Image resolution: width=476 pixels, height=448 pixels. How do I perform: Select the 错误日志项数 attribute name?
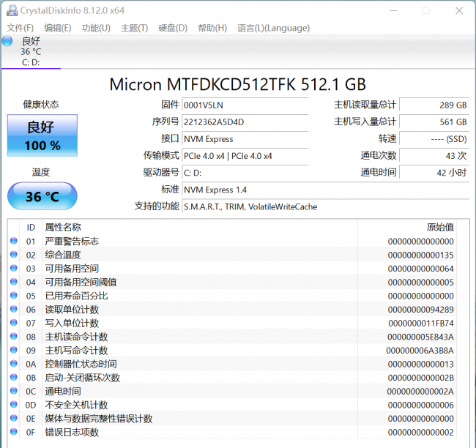pyautogui.click(x=72, y=433)
